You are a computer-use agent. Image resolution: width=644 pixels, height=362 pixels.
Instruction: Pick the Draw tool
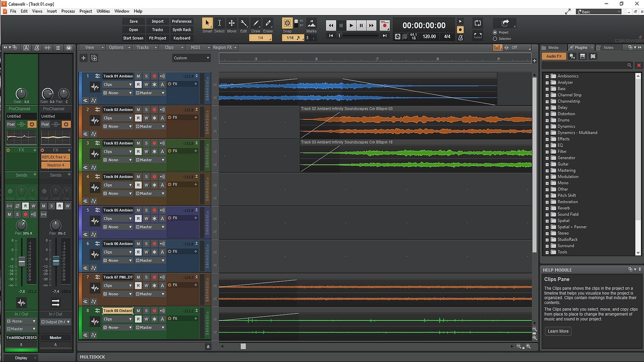[x=256, y=23]
